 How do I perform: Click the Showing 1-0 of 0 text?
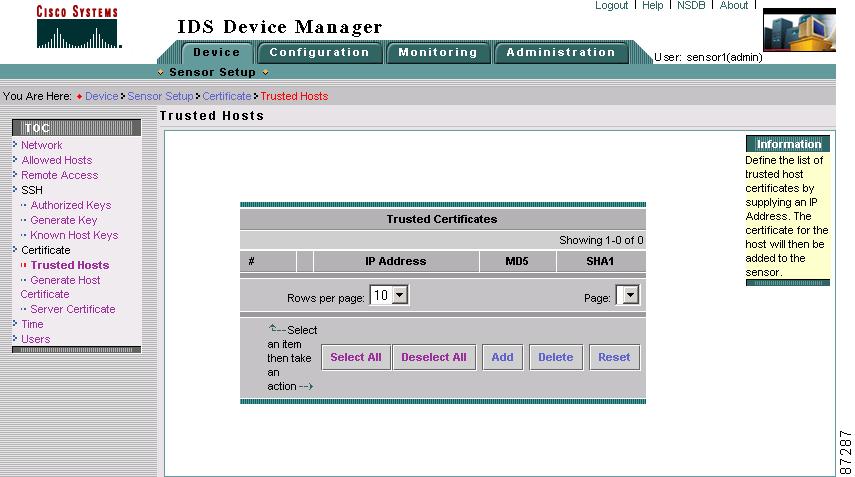[601, 240]
